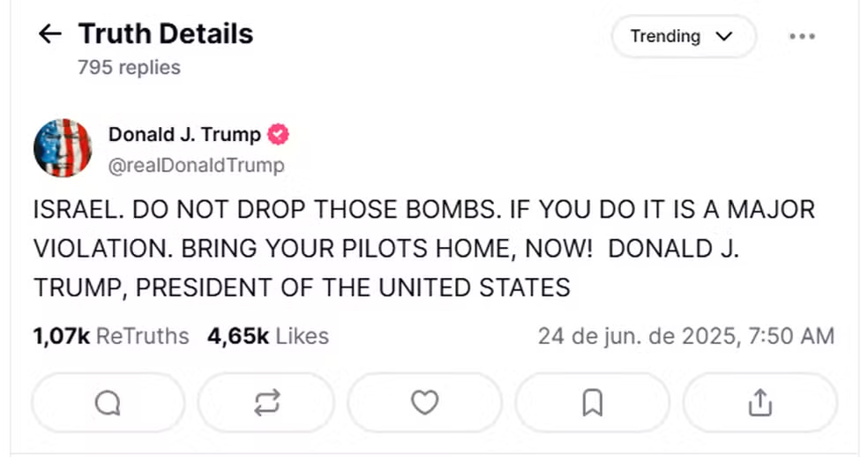Click the PRESIDENT OF THE UNITED STATES line
The width and height of the screenshot is (868, 457).
click(302, 288)
